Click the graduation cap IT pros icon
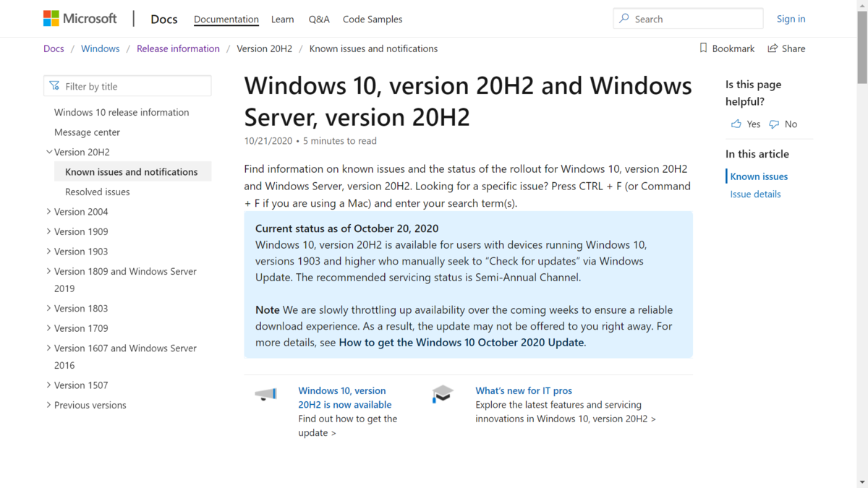Screen dimensions: 868x488 pos(442,395)
